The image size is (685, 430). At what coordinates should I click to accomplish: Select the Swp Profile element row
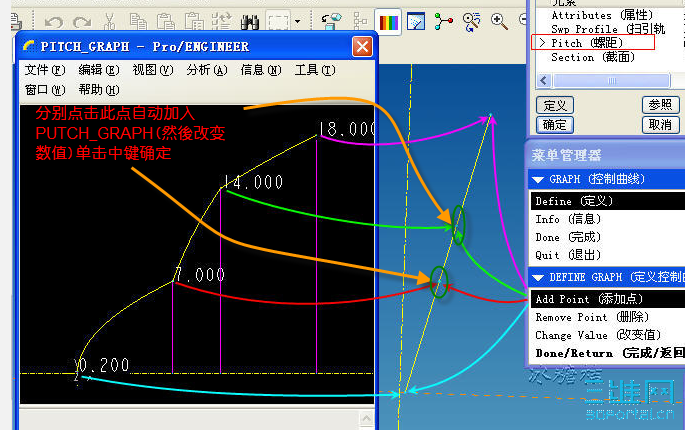point(607,29)
